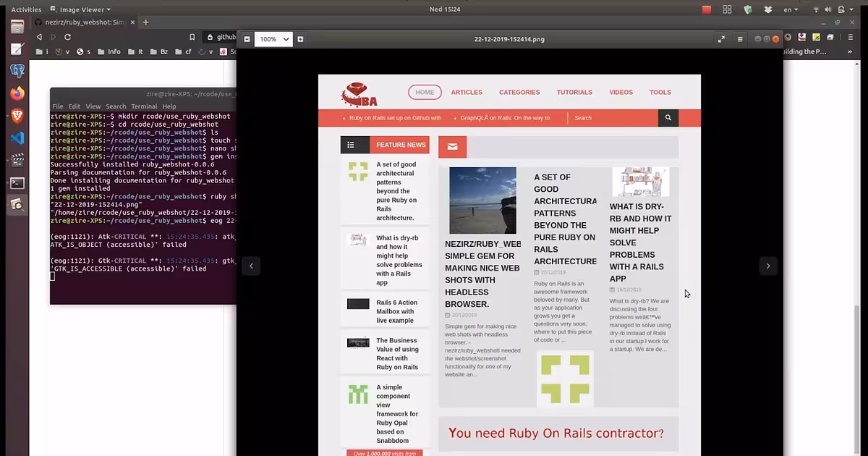This screenshot has height=456, width=868.
Task: Launch Firefox from the dock
Action: [x=17, y=93]
